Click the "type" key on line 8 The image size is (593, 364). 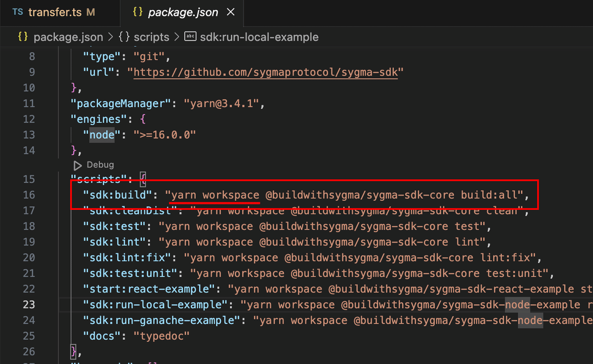(x=102, y=56)
